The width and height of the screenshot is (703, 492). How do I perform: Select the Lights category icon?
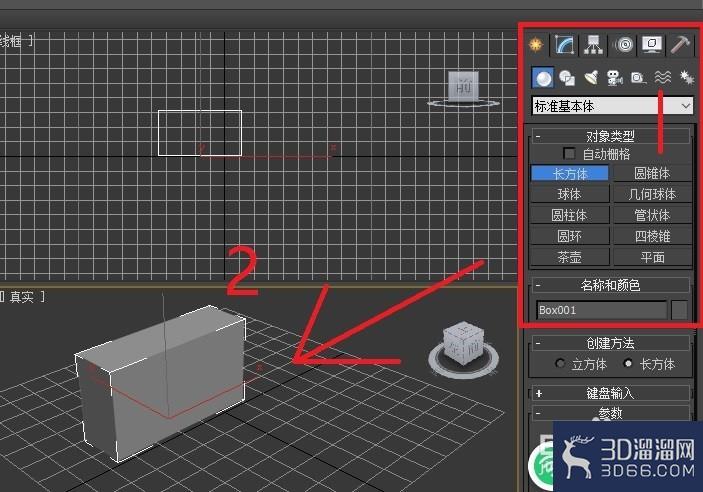[x=591, y=78]
